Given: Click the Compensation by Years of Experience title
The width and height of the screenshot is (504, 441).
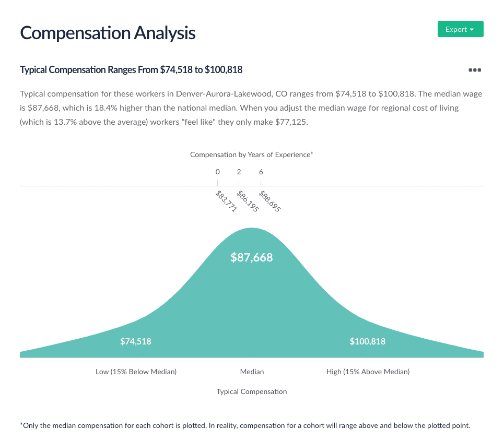Looking at the screenshot, I should 251,154.
